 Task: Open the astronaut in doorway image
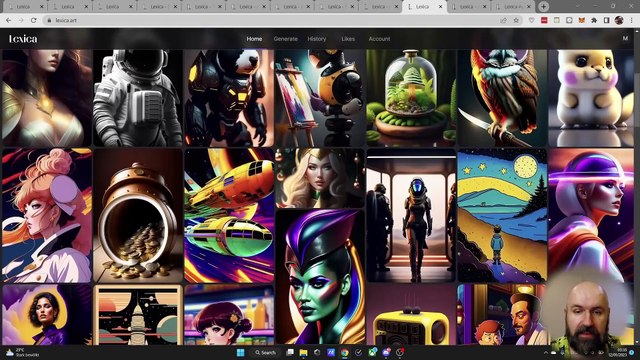411,216
